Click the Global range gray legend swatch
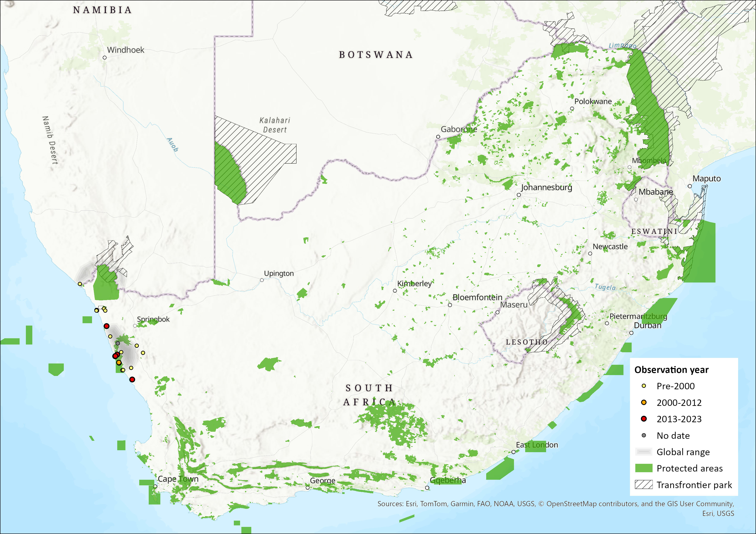Screen dimensions: 756x534 click(643, 452)
